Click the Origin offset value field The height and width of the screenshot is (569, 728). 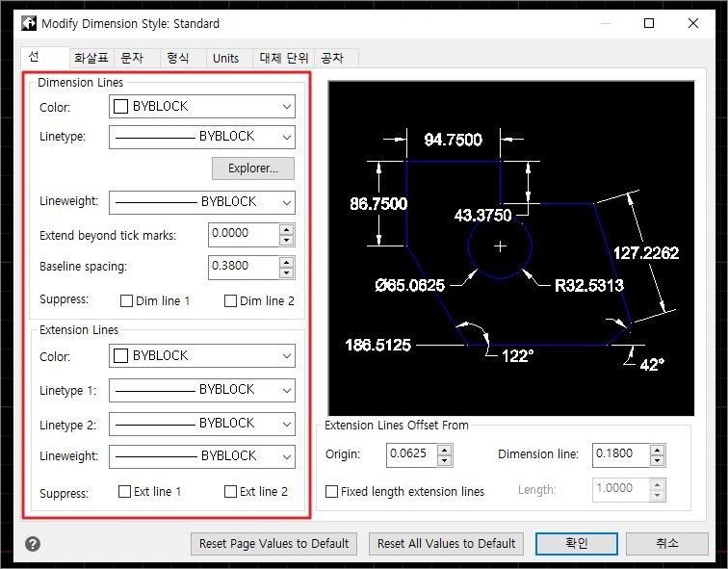(x=412, y=454)
